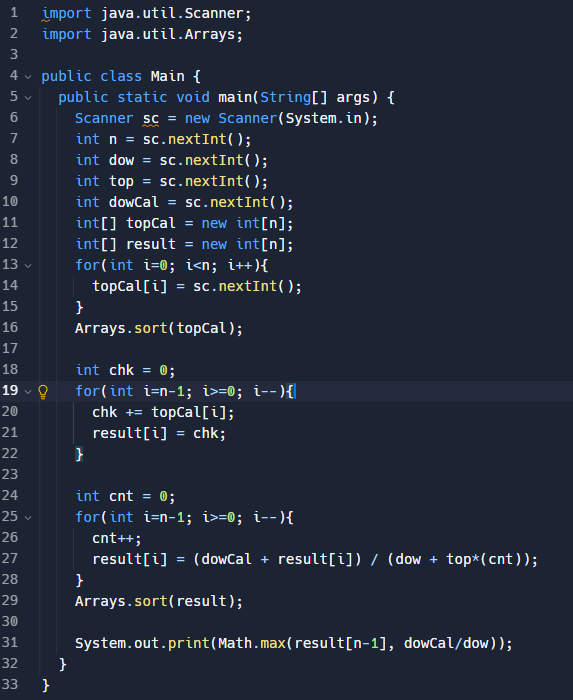Collapse the for loop fold arrow at line 25
Screen dimensions: 573x700
28,518
